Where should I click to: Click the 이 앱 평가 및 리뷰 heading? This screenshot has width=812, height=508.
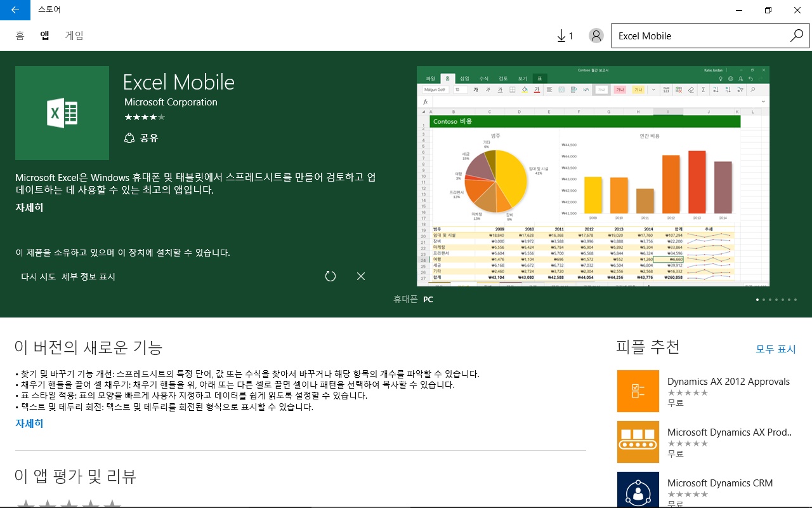[75, 476]
